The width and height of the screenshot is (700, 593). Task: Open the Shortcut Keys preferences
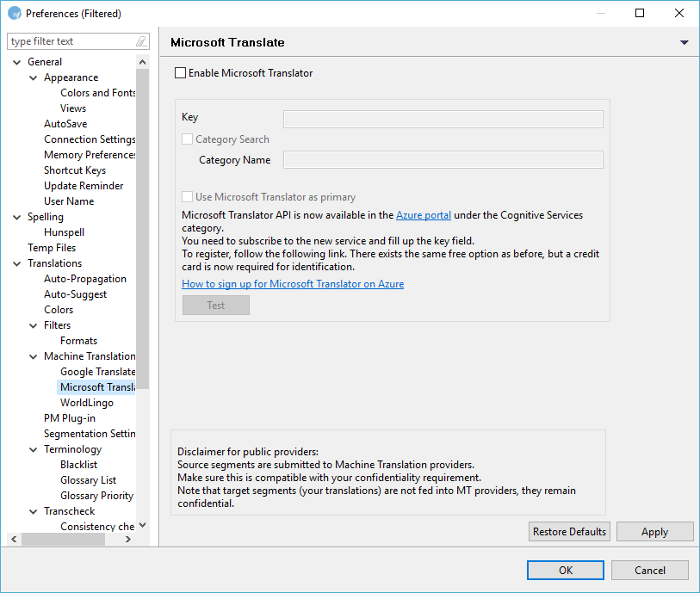[x=75, y=170]
